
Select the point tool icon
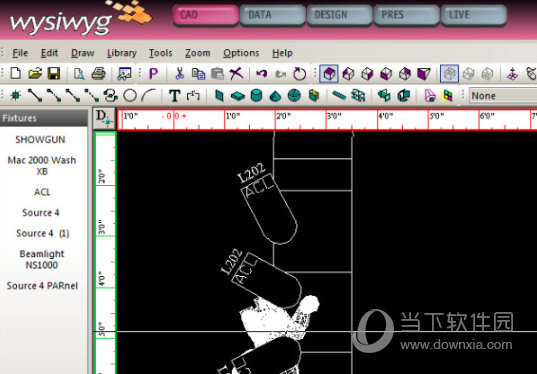[16, 96]
